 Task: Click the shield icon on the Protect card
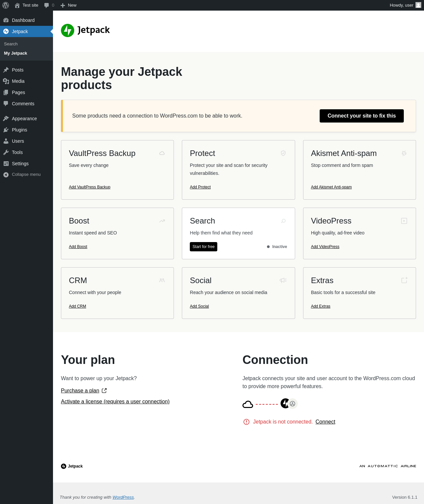click(x=283, y=153)
